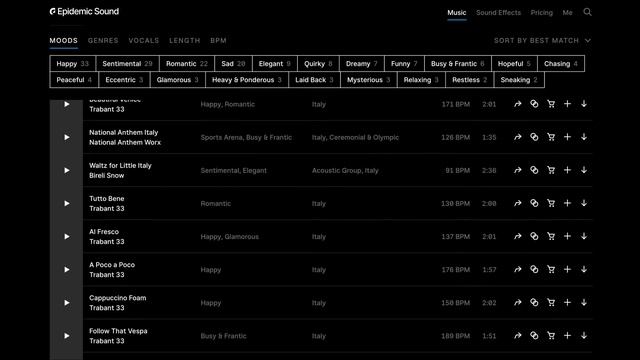Add Tutto Bene to cart
Screen dimensions: 640x360
[x=551, y=203]
